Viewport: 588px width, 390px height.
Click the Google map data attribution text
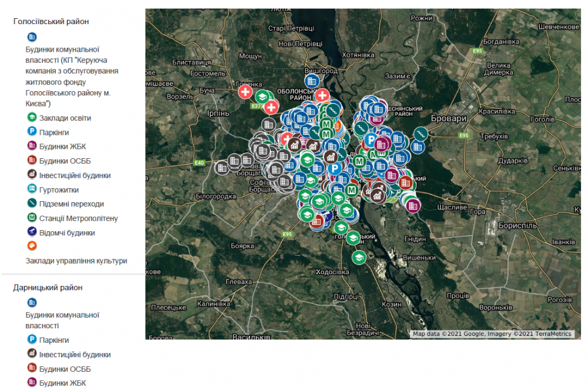point(492,334)
